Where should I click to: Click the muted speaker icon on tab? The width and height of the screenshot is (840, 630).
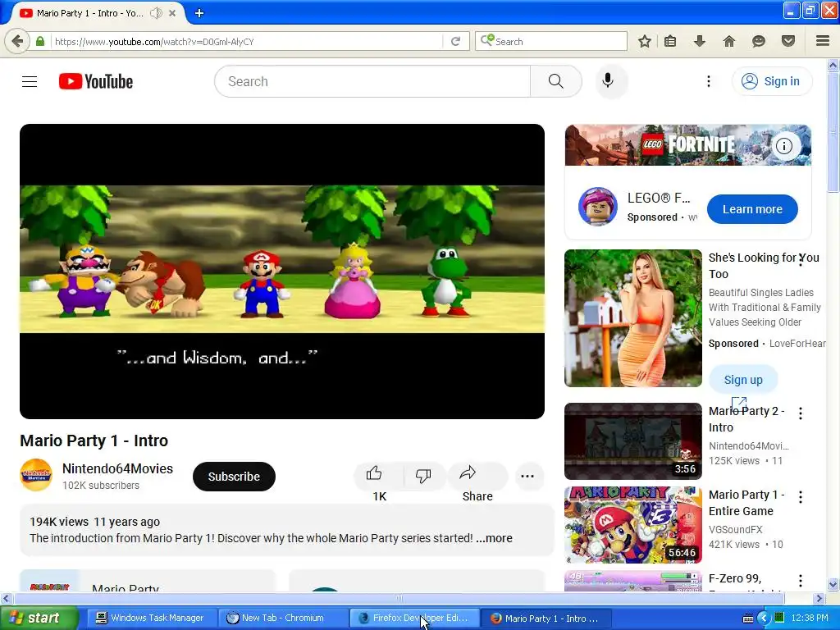(156, 13)
